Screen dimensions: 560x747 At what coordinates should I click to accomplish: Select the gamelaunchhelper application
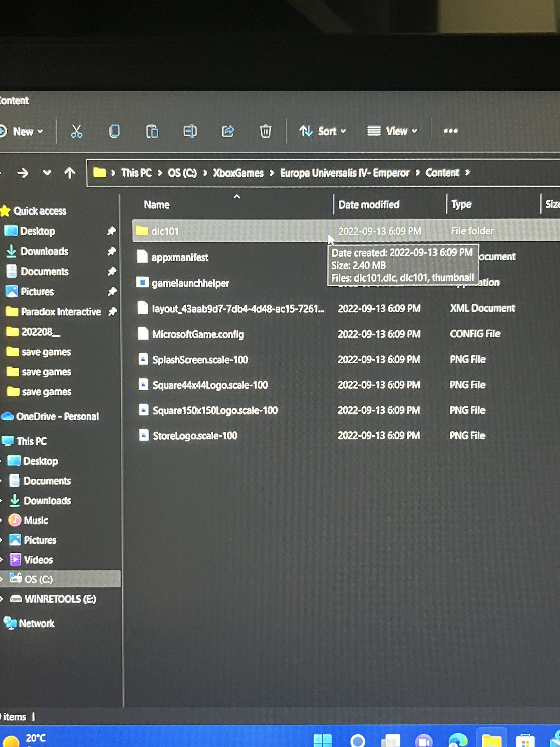coord(190,283)
